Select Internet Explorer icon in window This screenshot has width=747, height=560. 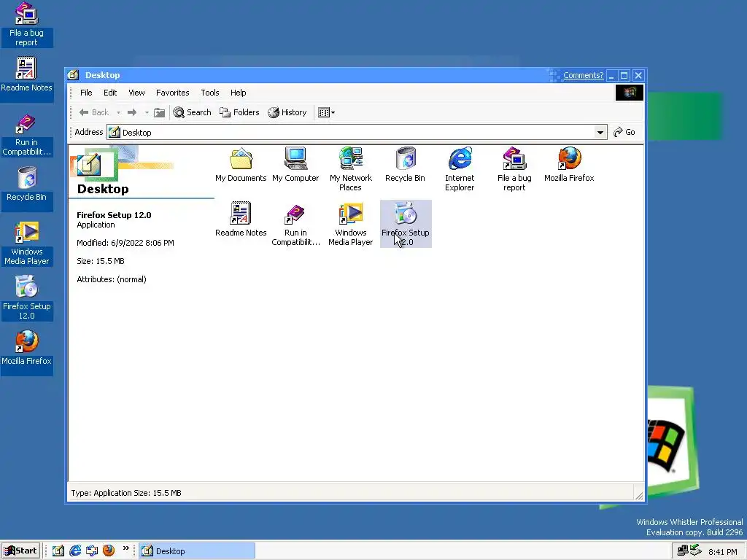(460, 169)
